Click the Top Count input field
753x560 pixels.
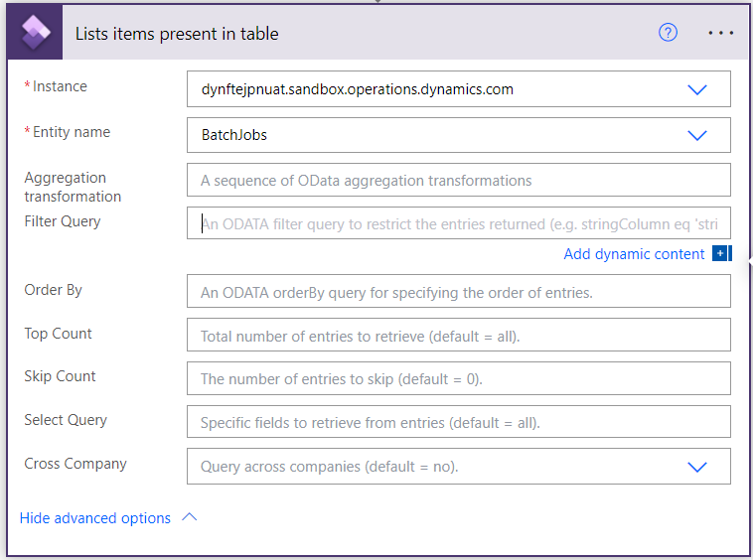pos(459,335)
